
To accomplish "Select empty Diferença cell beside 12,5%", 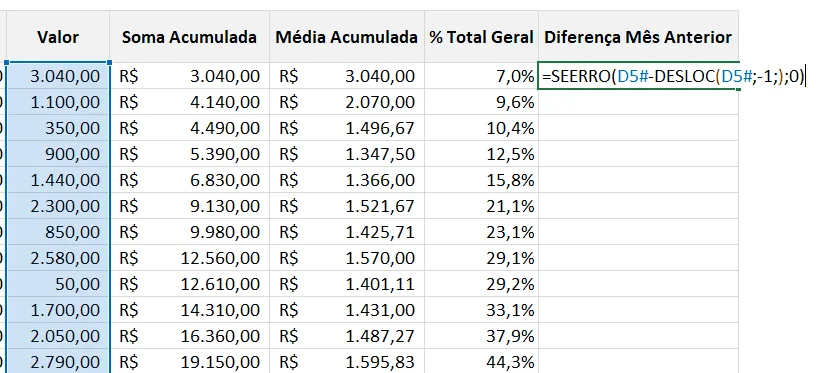I will pyautogui.click(x=638, y=154).
